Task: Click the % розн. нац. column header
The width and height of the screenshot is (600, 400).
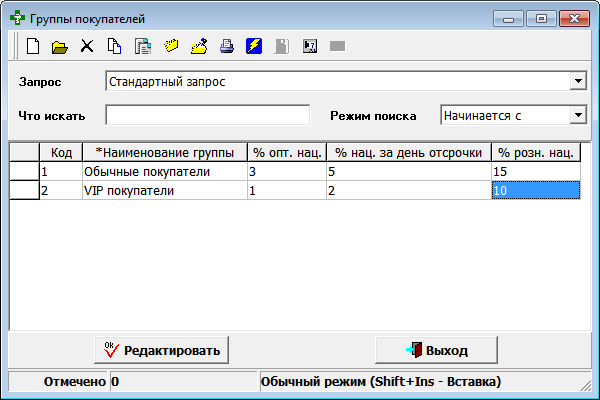Action: (536, 152)
